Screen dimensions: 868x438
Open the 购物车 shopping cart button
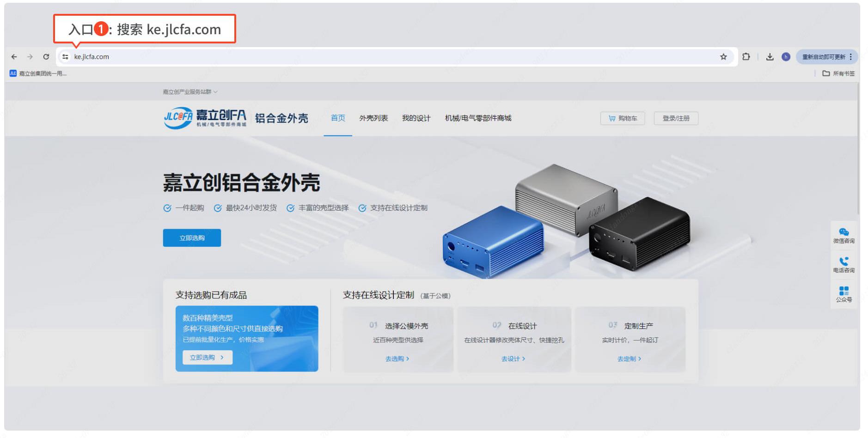pos(623,118)
